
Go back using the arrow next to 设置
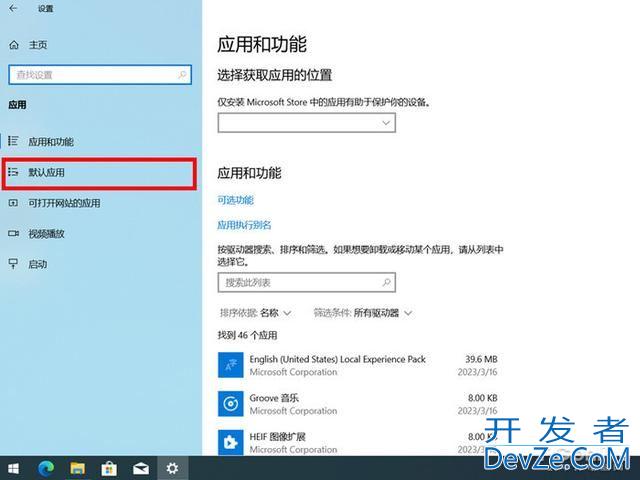(13, 8)
